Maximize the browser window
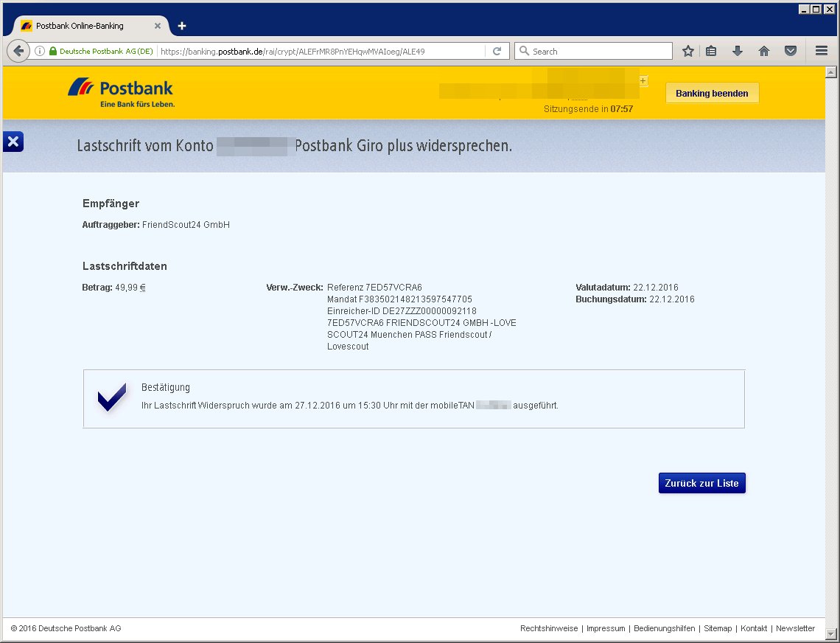 [x=816, y=9]
